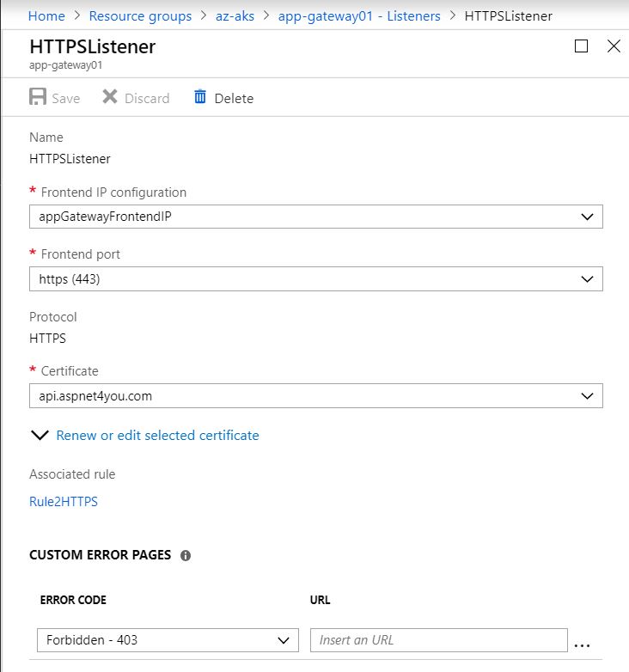
Task: Open the Frontend port dropdown
Action: tap(315, 279)
